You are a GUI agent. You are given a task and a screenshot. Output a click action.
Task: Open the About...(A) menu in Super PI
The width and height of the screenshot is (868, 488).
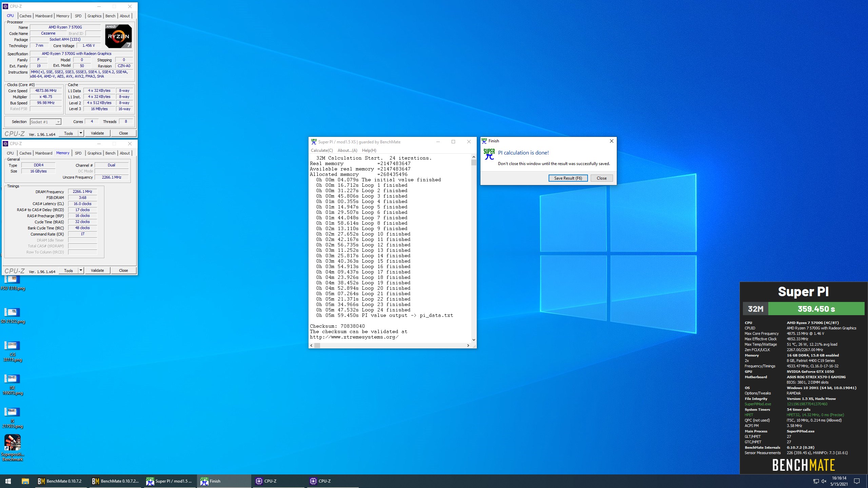click(x=348, y=150)
